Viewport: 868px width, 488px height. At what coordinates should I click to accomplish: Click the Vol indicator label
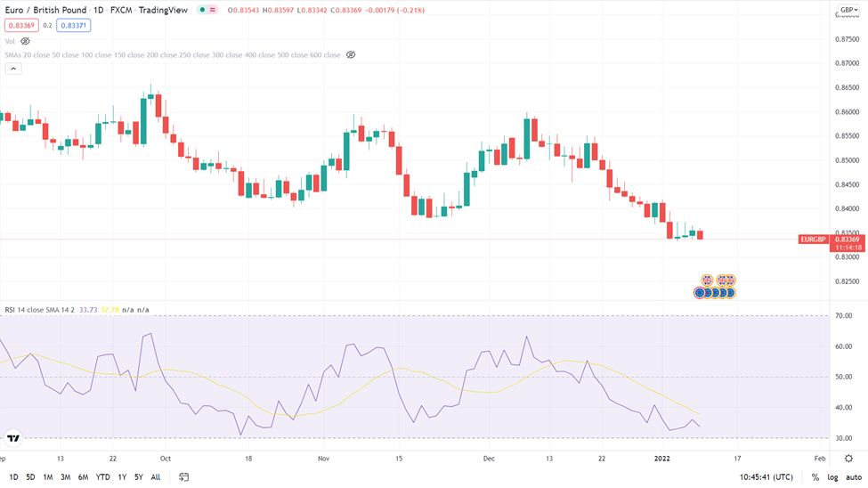10,41
